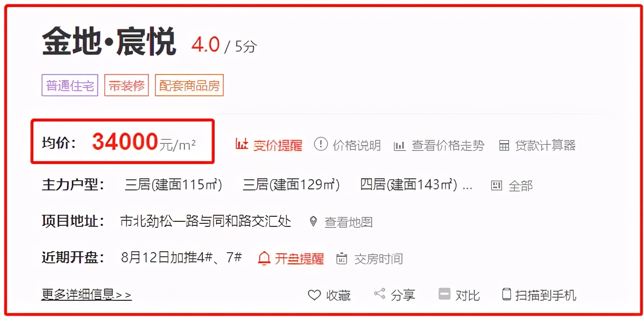Image resolution: width=644 pixels, height=317 pixels.
Task: Select the 配套商品房 tag
Action: coord(189,86)
